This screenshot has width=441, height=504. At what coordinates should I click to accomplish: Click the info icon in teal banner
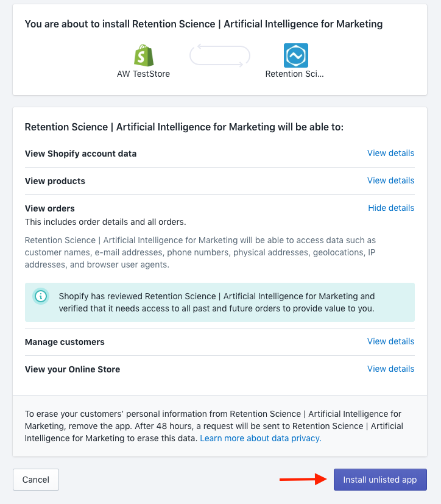(41, 296)
